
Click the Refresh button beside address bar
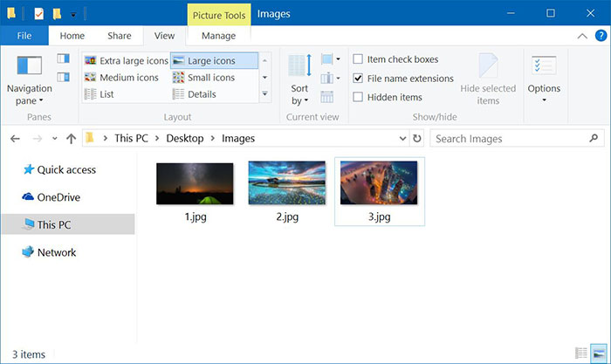417,138
